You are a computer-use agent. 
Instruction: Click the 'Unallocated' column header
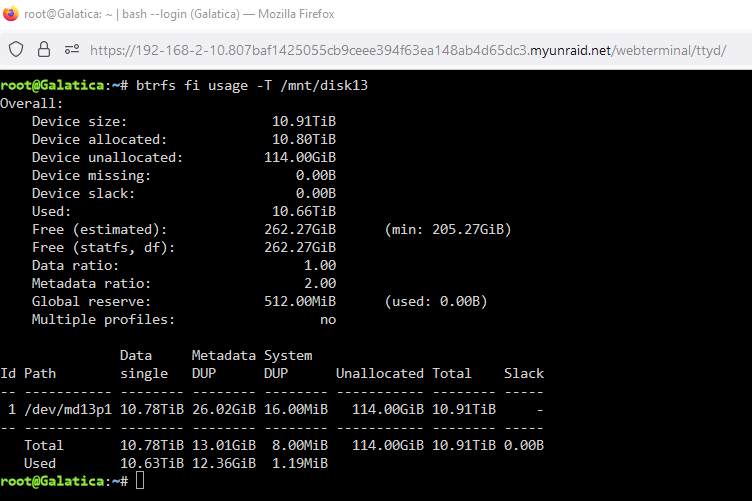(x=380, y=373)
